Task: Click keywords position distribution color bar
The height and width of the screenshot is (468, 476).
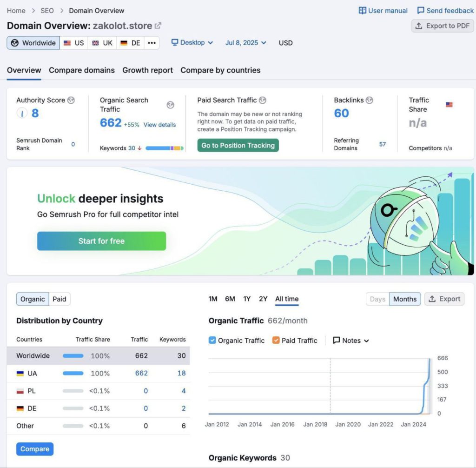Action: point(164,148)
